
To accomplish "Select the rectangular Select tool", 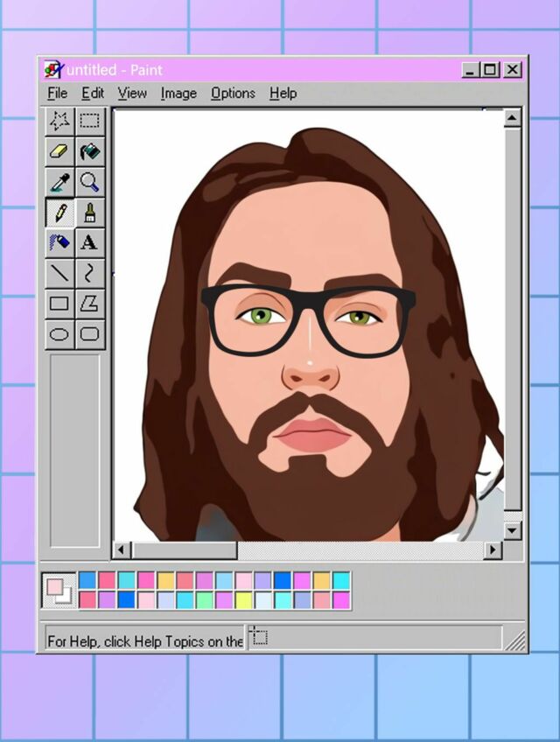I will click(89, 121).
